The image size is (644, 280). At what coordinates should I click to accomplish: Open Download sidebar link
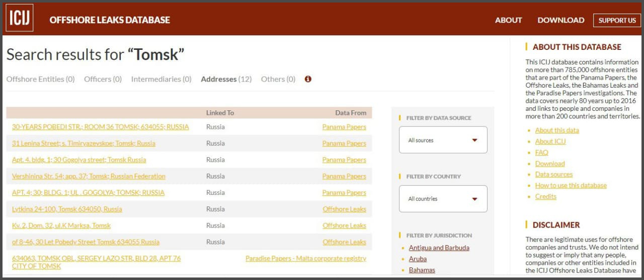pyautogui.click(x=550, y=164)
